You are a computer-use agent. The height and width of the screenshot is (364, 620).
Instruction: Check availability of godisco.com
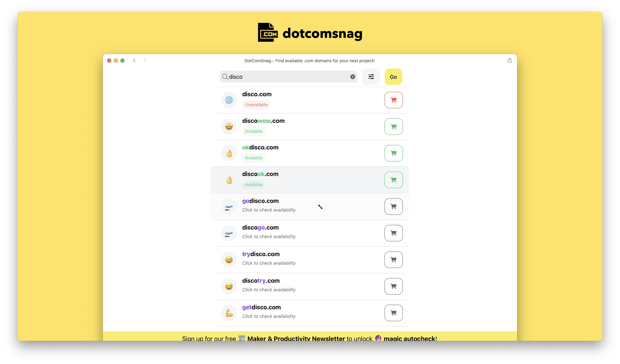tap(269, 210)
